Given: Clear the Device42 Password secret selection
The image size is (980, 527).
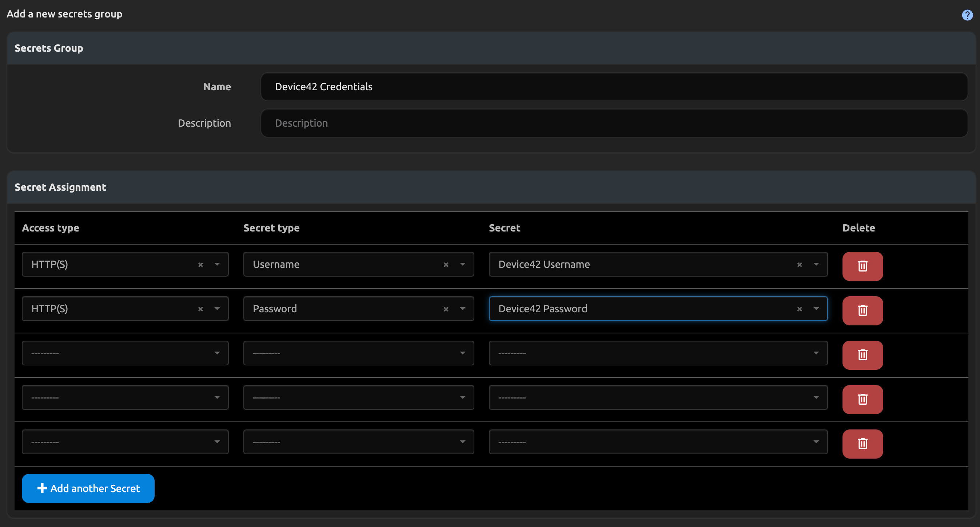Looking at the screenshot, I should (799, 309).
